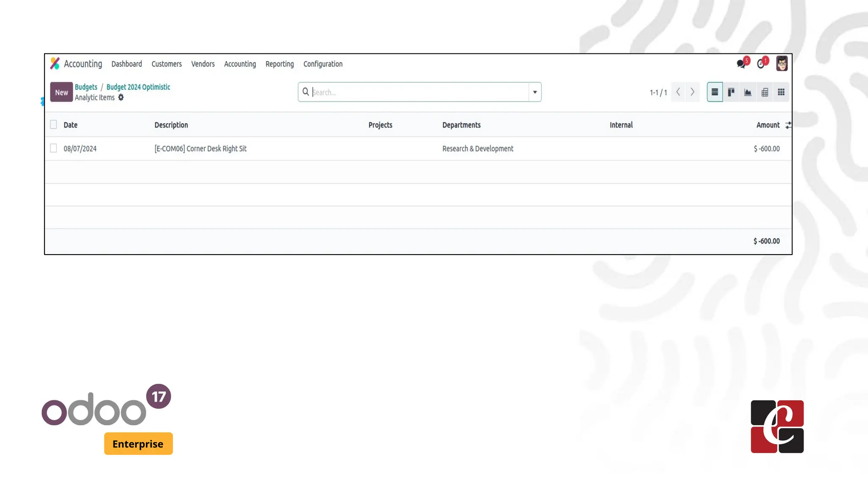Image resolution: width=868 pixels, height=488 pixels.
Task: Open the activities clock icon
Action: tap(761, 64)
